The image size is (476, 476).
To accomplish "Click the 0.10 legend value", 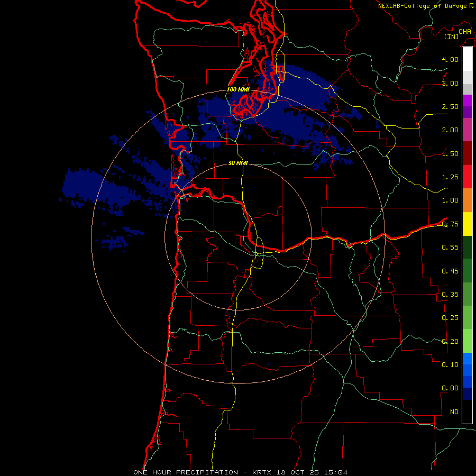I will [x=450, y=365].
